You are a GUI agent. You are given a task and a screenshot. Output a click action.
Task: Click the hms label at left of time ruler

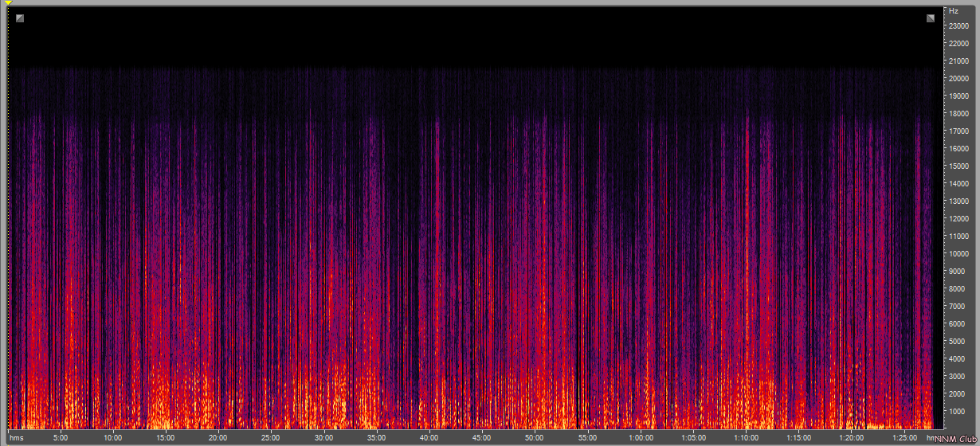point(16,438)
